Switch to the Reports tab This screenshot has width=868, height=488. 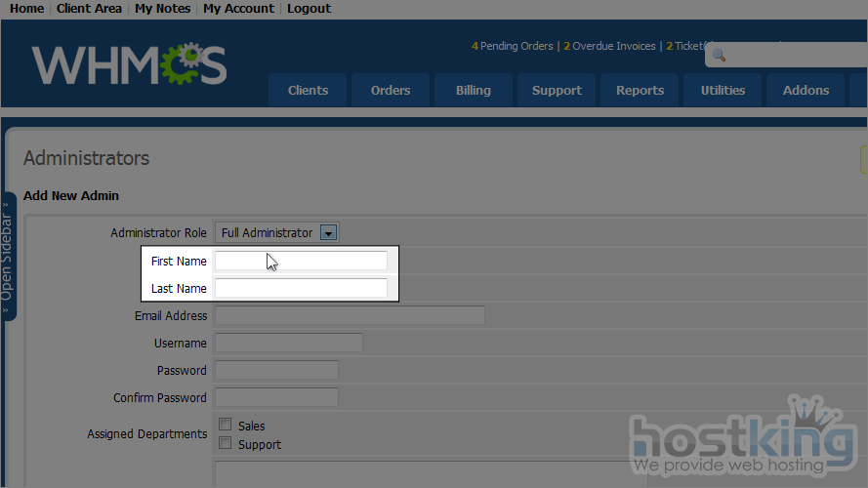[x=640, y=91]
